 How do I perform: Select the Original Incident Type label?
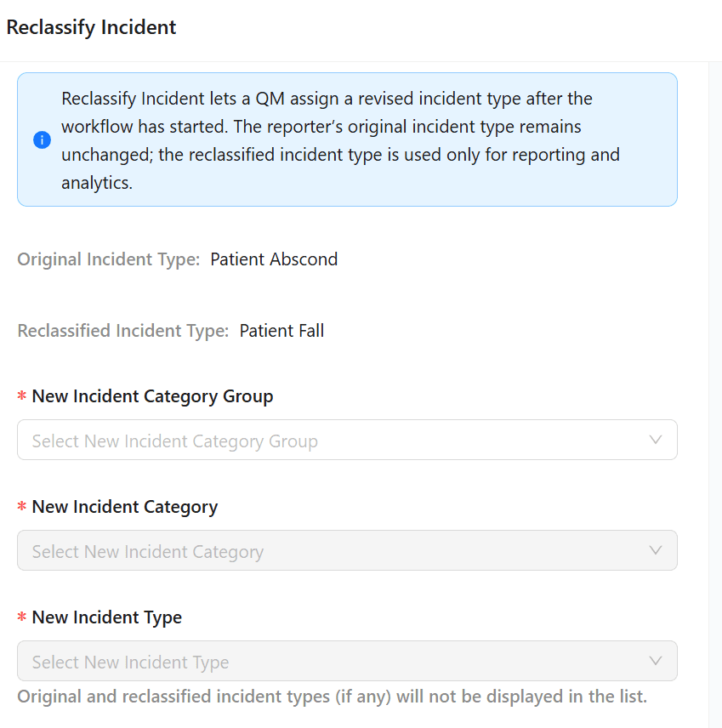[108, 259]
